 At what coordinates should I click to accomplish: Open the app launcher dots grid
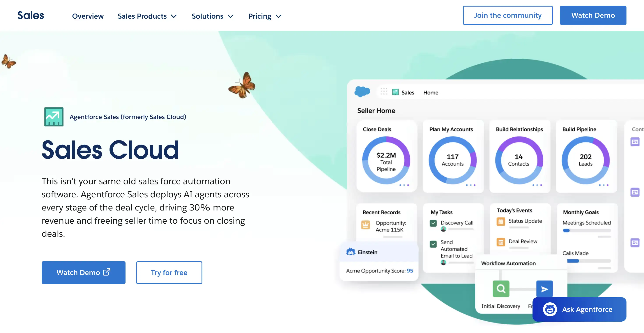coord(384,91)
